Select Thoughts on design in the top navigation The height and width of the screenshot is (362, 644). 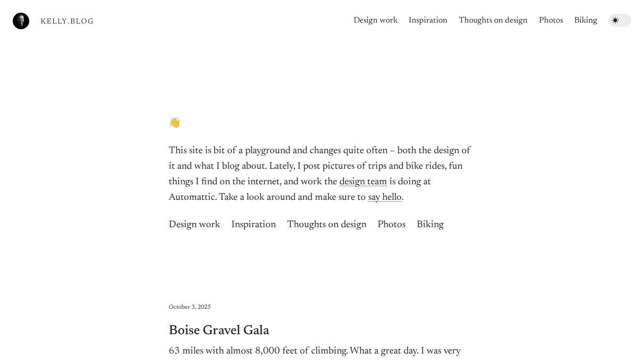click(493, 20)
